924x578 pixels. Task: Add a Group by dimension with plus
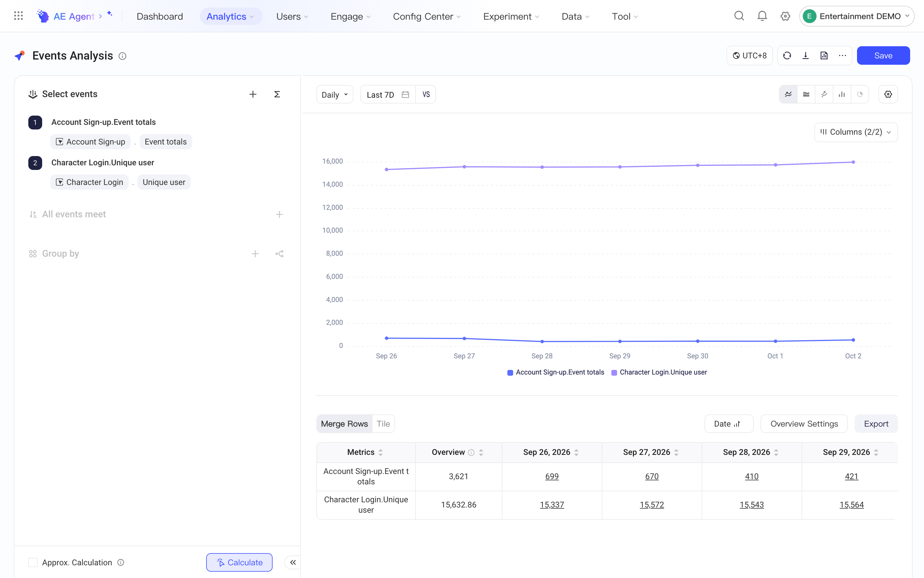[255, 254]
